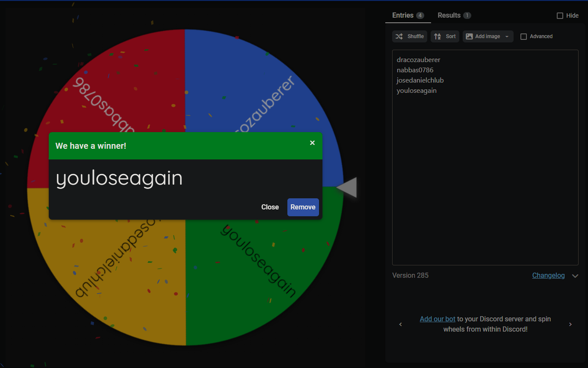Click the blue dracozauberer wheel slice

257,92
